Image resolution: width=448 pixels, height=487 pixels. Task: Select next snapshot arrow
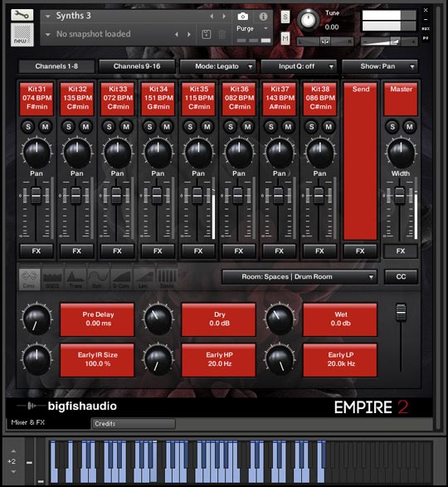pos(188,34)
